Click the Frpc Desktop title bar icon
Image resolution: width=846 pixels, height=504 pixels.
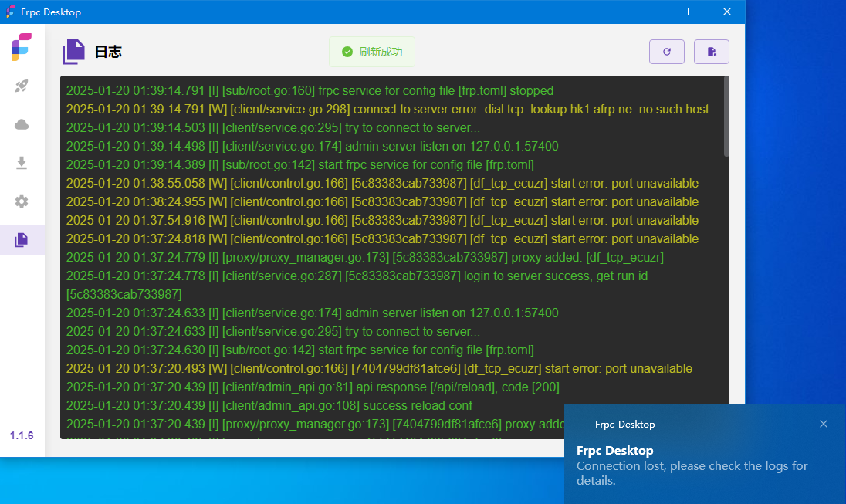[10, 12]
